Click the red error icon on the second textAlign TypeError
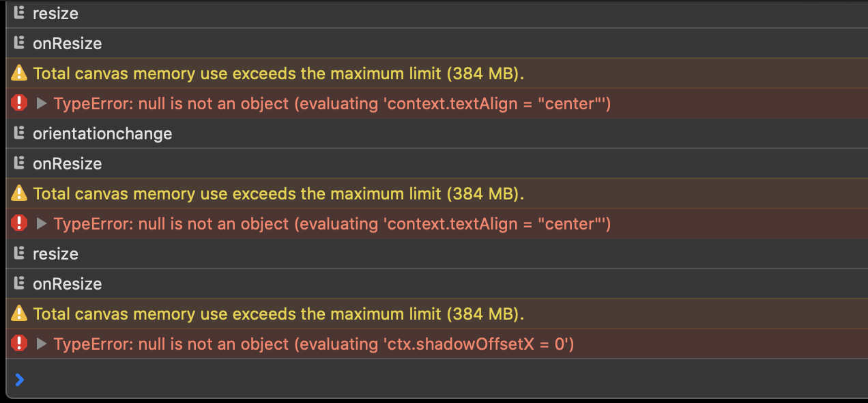The height and width of the screenshot is (403, 868). (x=19, y=223)
